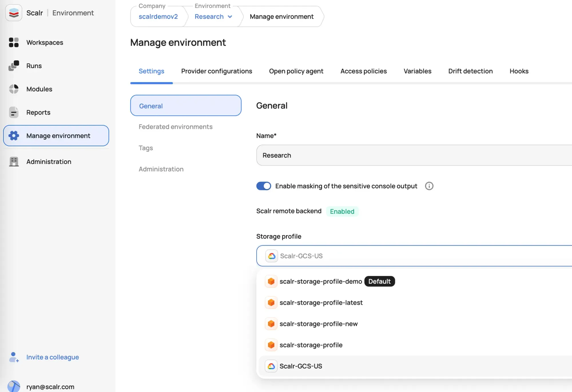The width and height of the screenshot is (572, 392).
Task: Click the Runs sidebar icon
Action: (14, 66)
